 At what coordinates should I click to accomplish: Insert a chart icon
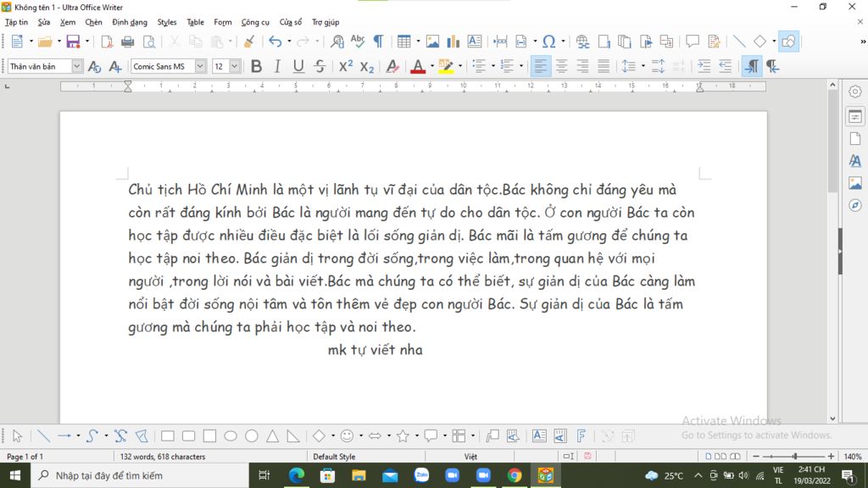pos(453,42)
